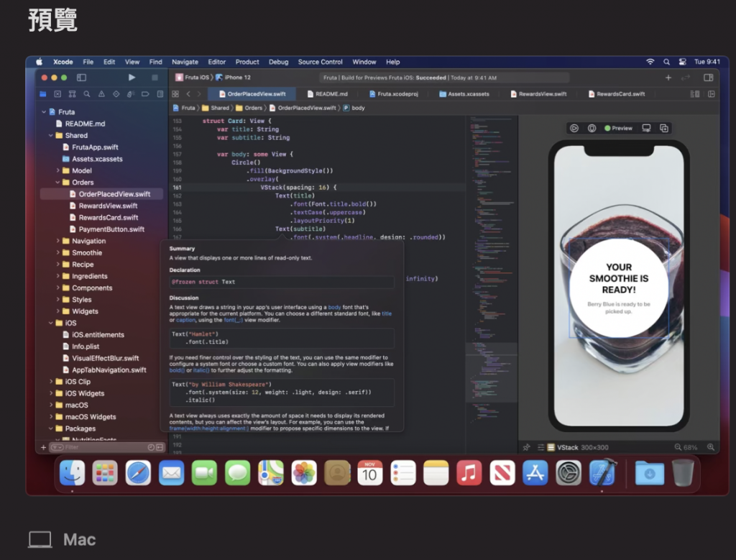
Task: Open Spotlight search in menu bar
Action: click(666, 62)
